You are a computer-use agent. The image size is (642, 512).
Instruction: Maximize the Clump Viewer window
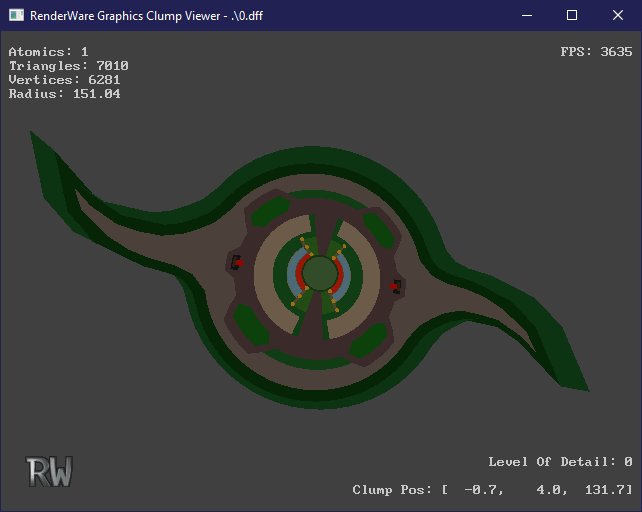point(572,15)
